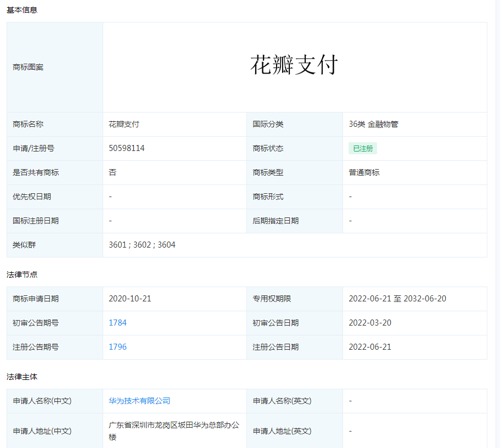Screen dimensions: 500x448
Task: Click the 商标形式 label
Action: tap(268, 197)
